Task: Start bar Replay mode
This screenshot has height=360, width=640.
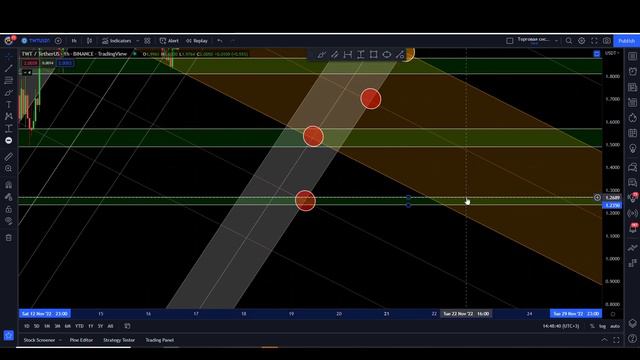Action: coord(197,41)
